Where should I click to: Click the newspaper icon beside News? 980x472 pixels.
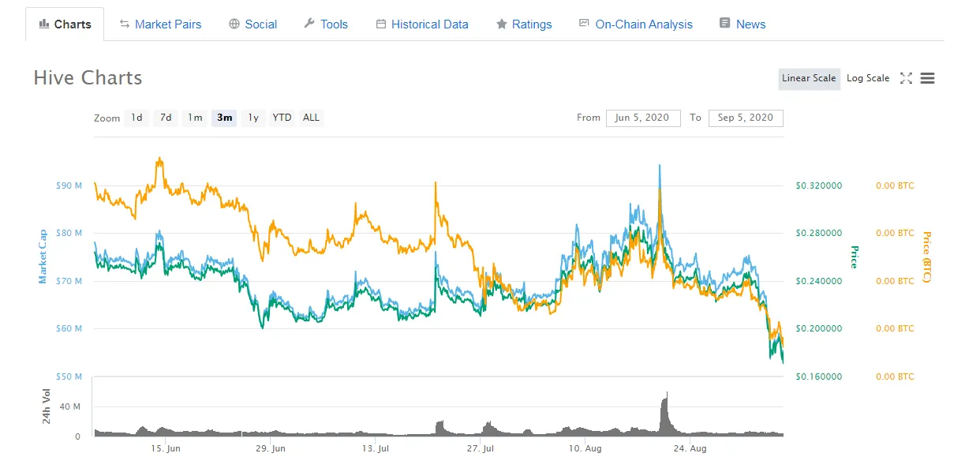[x=725, y=24]
